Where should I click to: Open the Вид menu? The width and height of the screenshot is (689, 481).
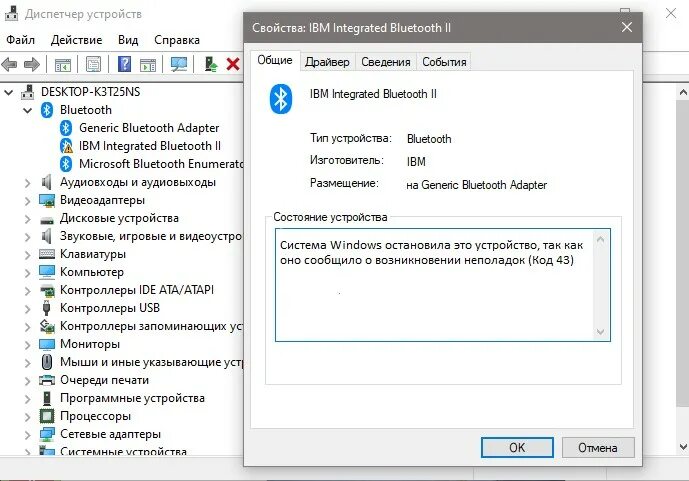[128, 40]
